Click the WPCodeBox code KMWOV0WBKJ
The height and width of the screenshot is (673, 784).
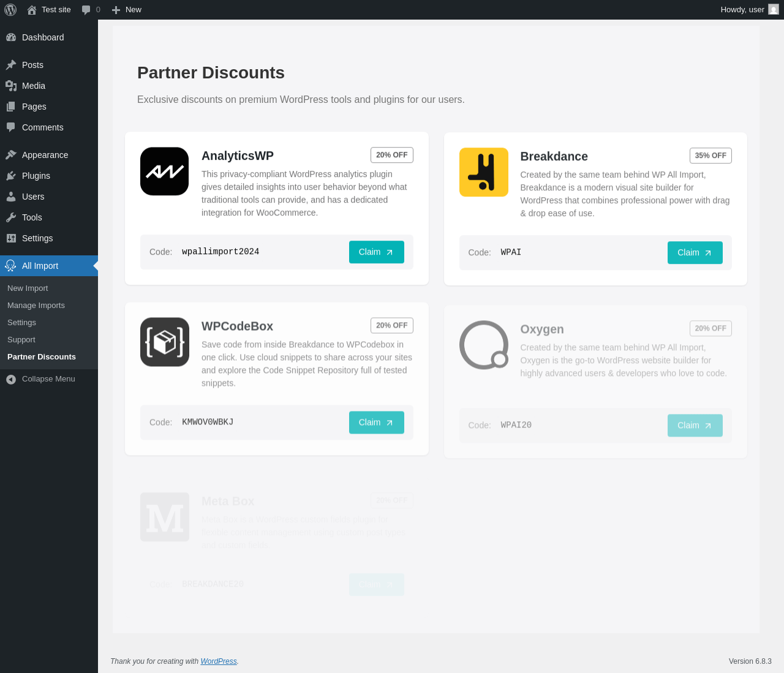point(208,422)
